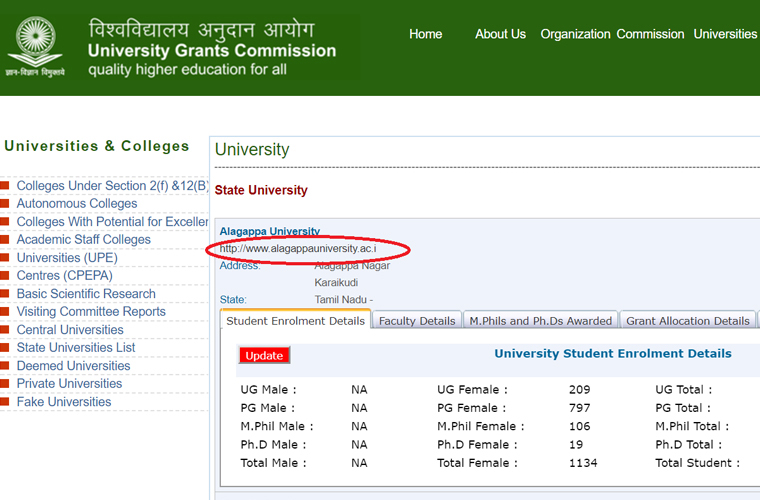Open Colleges With Potential for Excellence link

coord(112,221)
